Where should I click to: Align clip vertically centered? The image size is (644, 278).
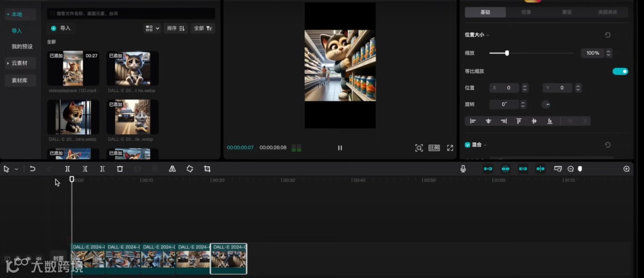(x=534, y=121)
